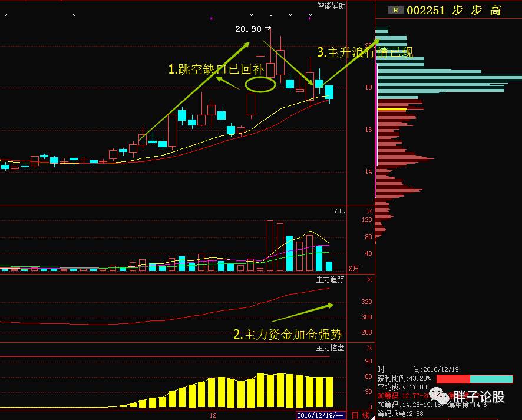Click the 30 value on 主力控盘 axis
This screenshot has width=522, height=420.
pos(369,392)
